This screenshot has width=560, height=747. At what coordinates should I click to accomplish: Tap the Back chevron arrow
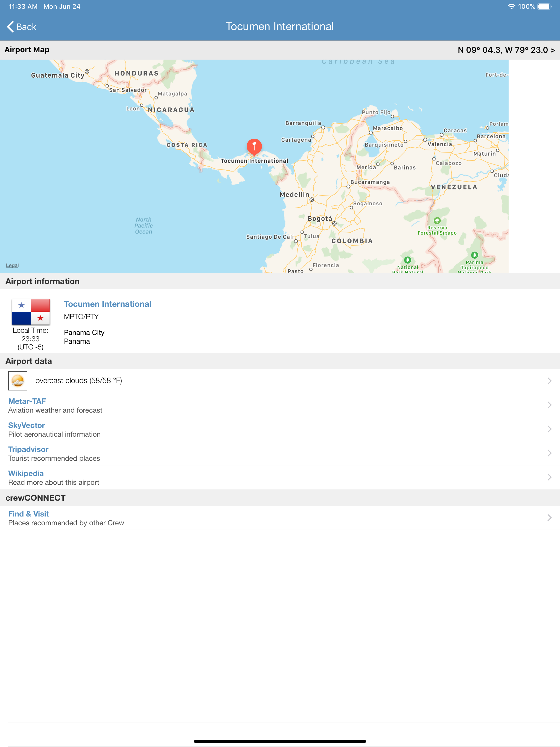click(x=10, y=27)
